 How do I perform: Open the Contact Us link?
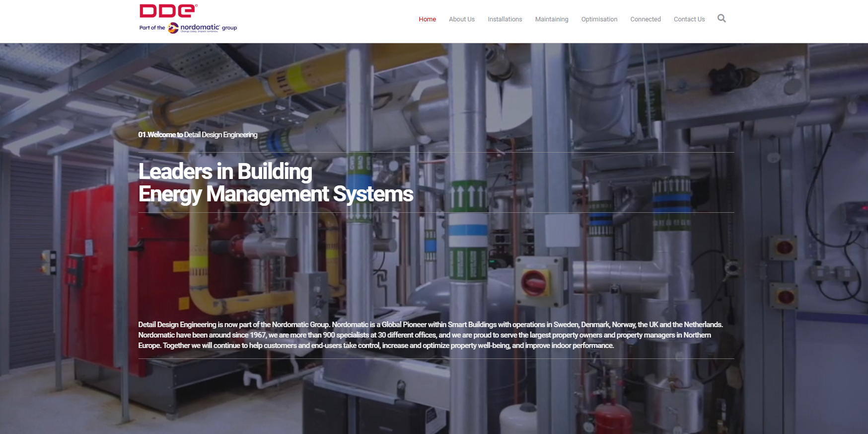(x=689, y=19)
